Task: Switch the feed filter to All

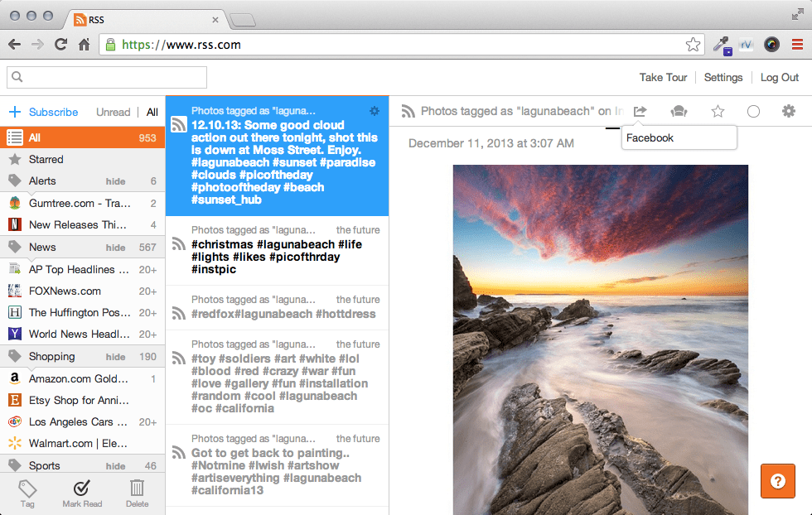Action: [x=152, y=112]
